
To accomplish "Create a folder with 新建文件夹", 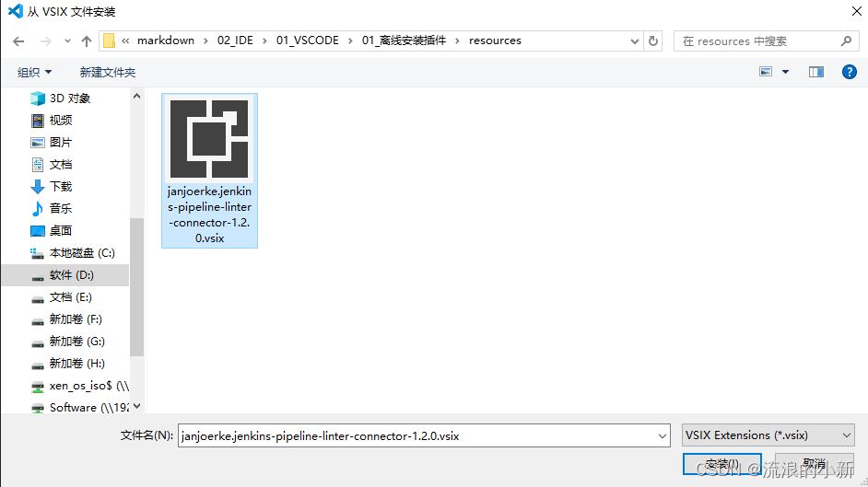I will point(108,72).
